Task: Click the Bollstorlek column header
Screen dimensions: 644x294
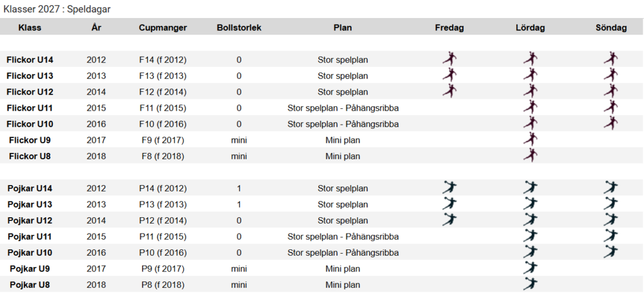Action: [x=239, y=28]
